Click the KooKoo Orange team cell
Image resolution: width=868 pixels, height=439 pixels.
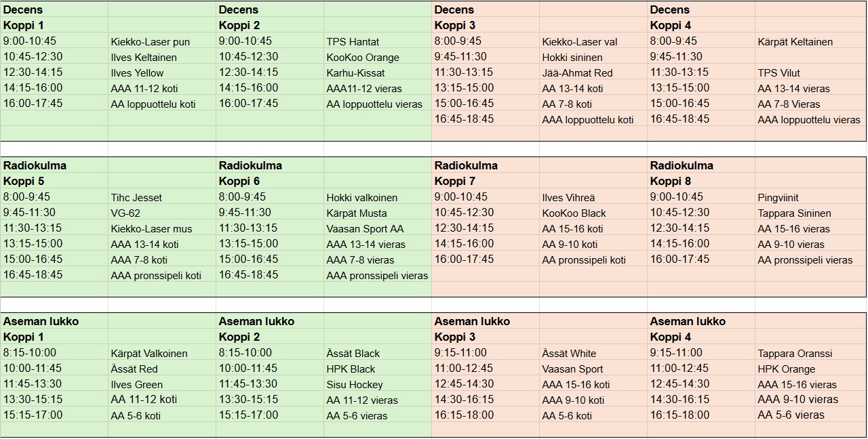coord(363,58)
